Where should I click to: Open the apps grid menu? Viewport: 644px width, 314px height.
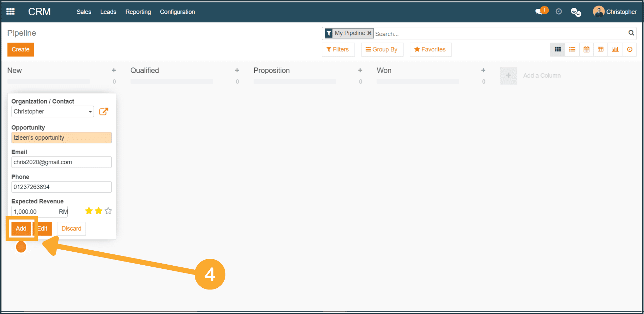(x=11, y=12)
